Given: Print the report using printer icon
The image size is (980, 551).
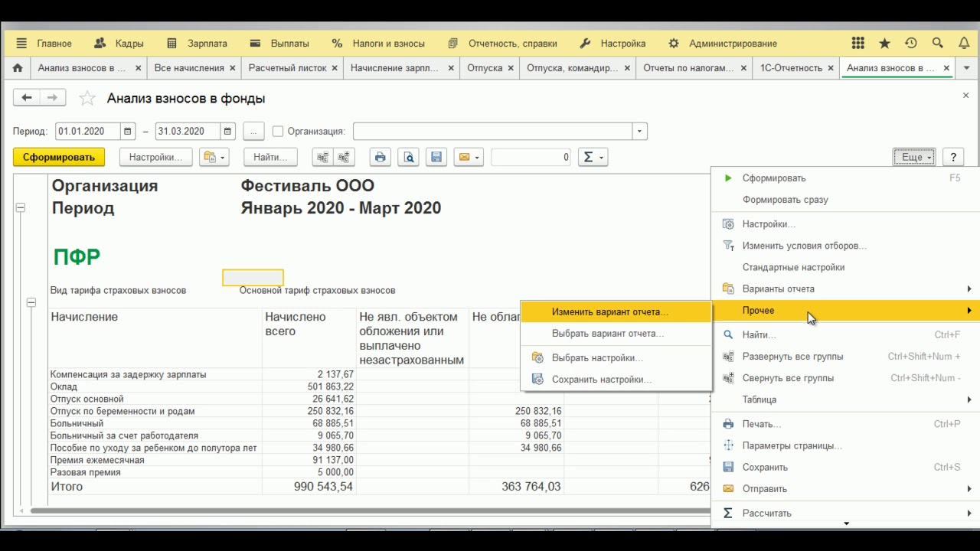Looking at the screenshot, I should (x=381, y=158).
